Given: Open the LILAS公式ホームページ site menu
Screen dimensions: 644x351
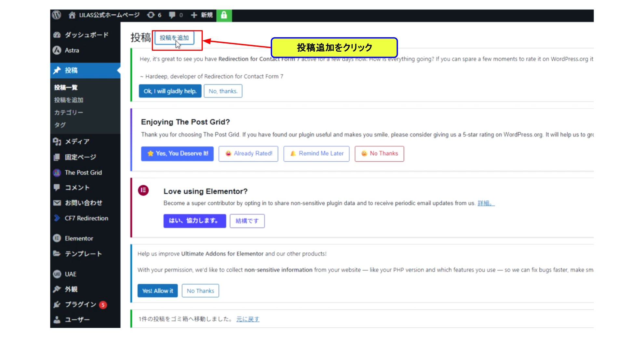Looking at the screenshot, I should click(x=109, y=15).
